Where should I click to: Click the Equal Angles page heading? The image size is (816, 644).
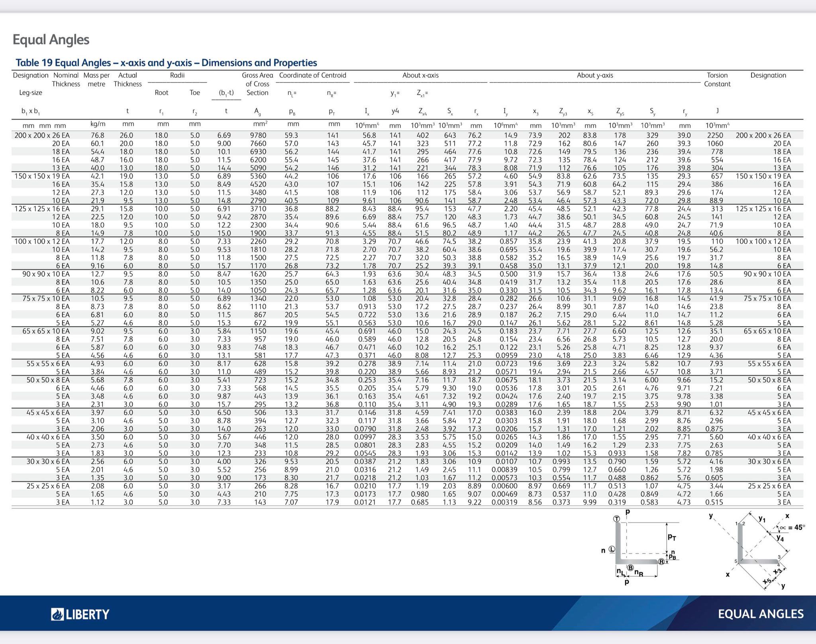pos(51,39)
